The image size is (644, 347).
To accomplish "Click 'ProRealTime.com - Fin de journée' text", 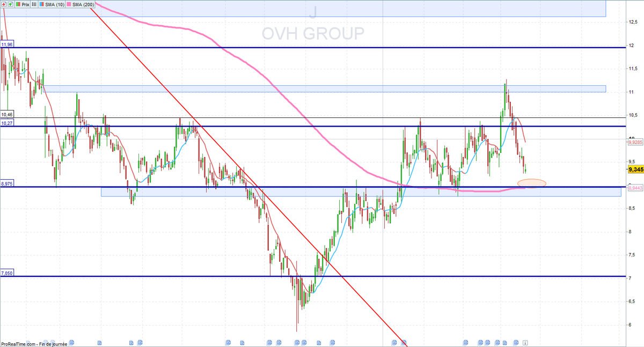I will point(34,344).
